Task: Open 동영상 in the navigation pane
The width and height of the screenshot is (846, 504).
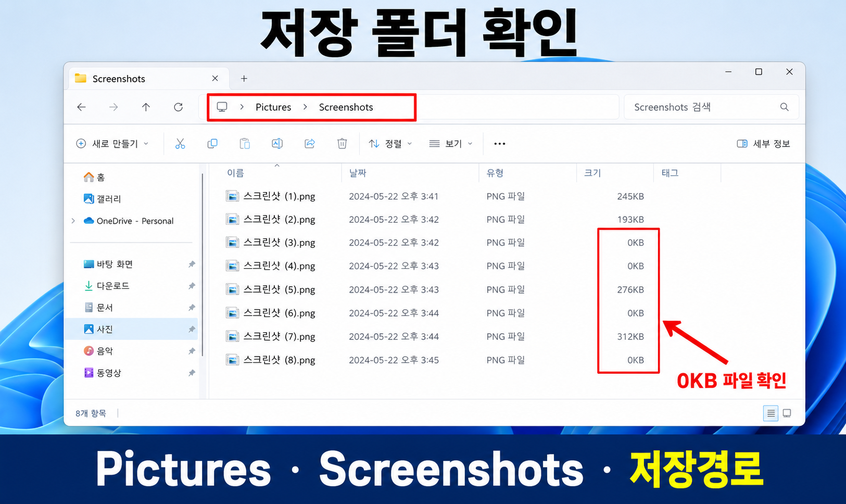Action: tap(103, 373)
